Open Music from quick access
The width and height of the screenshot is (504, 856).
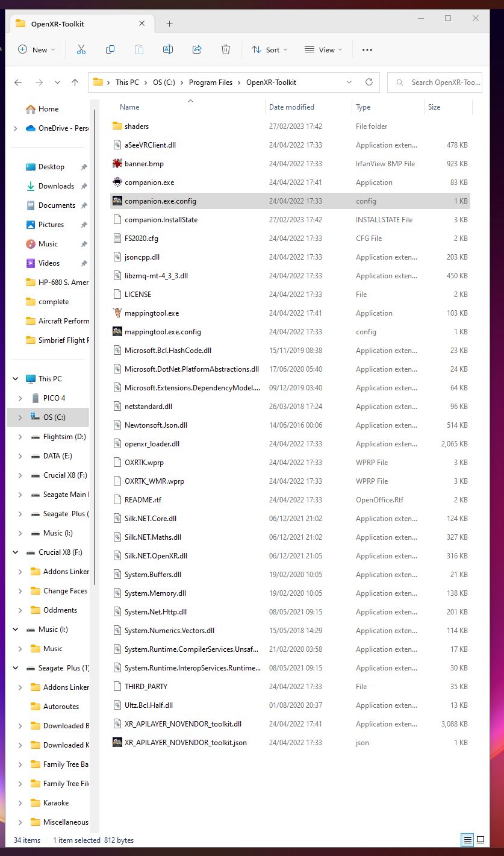click(48, 244)
